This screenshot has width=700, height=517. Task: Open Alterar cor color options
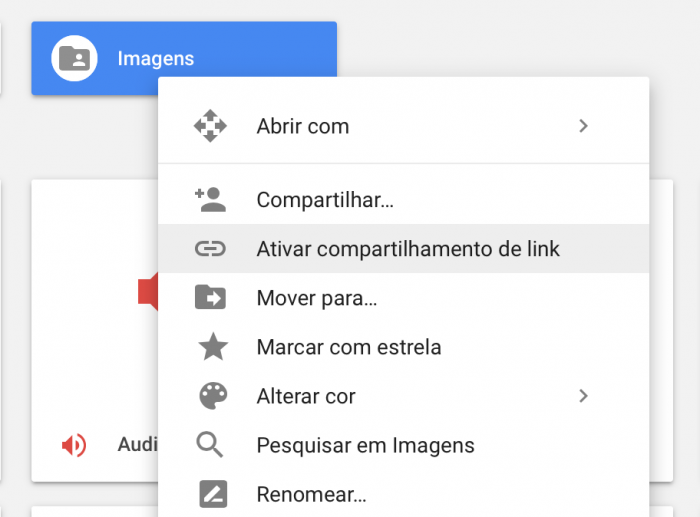(x=404, y=396)
